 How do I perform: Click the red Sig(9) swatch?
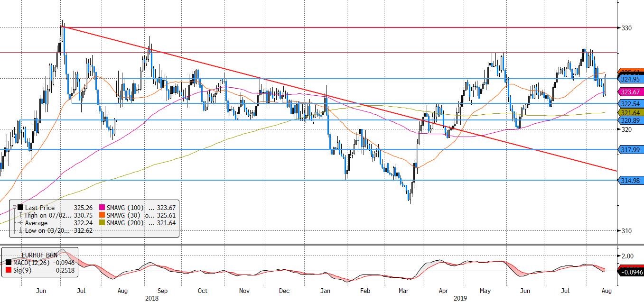pyautogui.click(x=8, y=270)
